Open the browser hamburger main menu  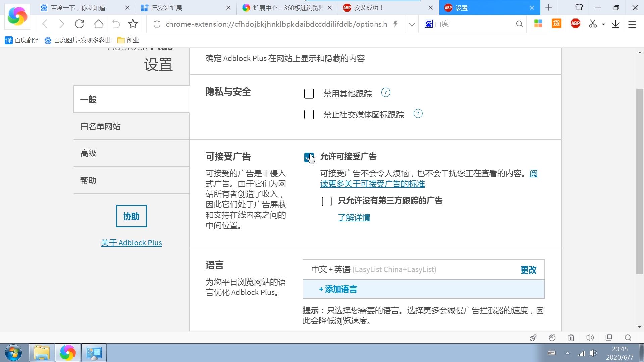tap(632, 24)
